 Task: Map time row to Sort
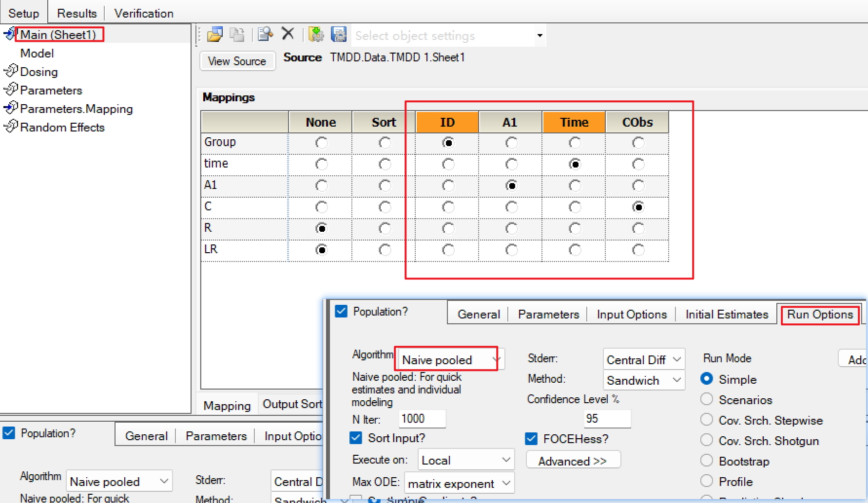[x=385, y=164]
